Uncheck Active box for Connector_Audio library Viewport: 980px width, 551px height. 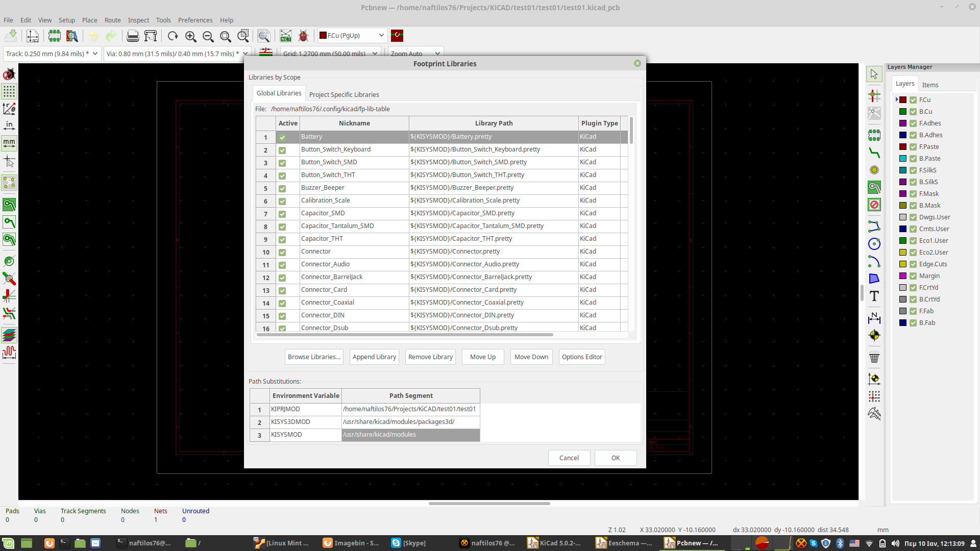tap(282, 265)
